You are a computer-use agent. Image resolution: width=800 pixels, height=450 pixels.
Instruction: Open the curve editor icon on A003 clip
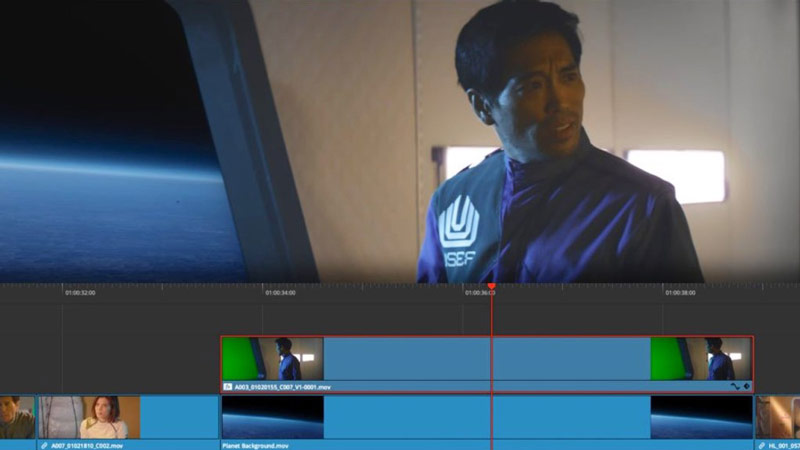click(x=735, y=386)
